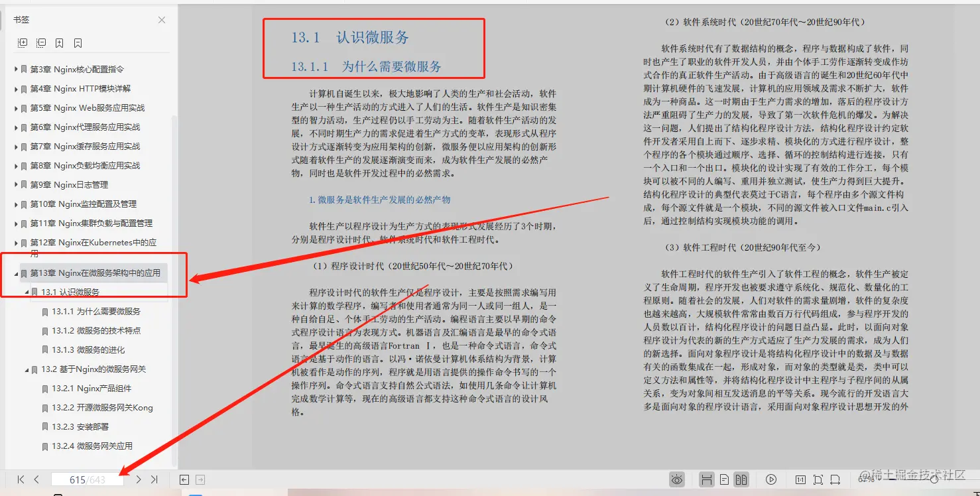
Task: Expand the 第12章 Nginx在Kubernetes中的应用 bookmark
Action: pos(16,243)
